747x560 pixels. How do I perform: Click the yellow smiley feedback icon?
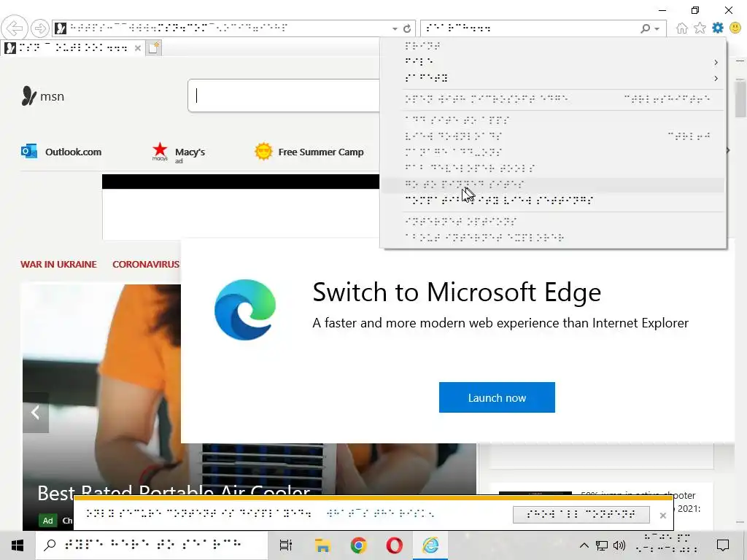(x=735, y=28)
